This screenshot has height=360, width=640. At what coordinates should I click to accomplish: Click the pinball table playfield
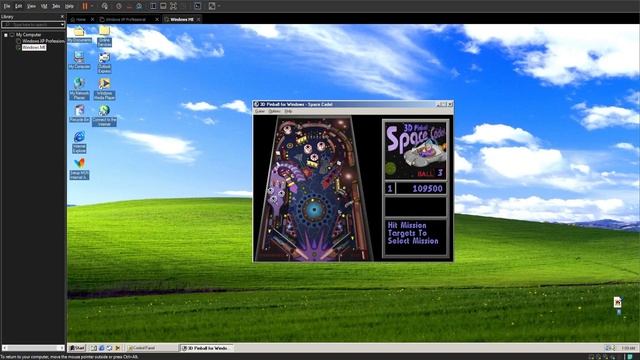point(314,188)
